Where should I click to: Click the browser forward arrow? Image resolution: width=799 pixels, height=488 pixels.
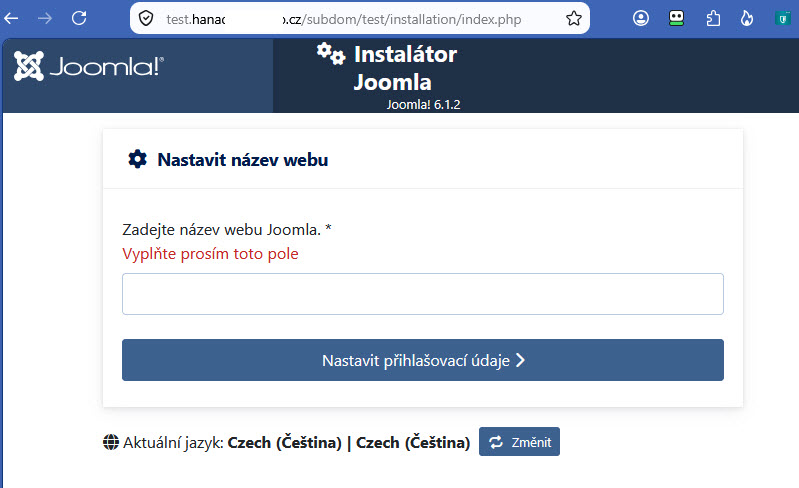click(45, 19)
